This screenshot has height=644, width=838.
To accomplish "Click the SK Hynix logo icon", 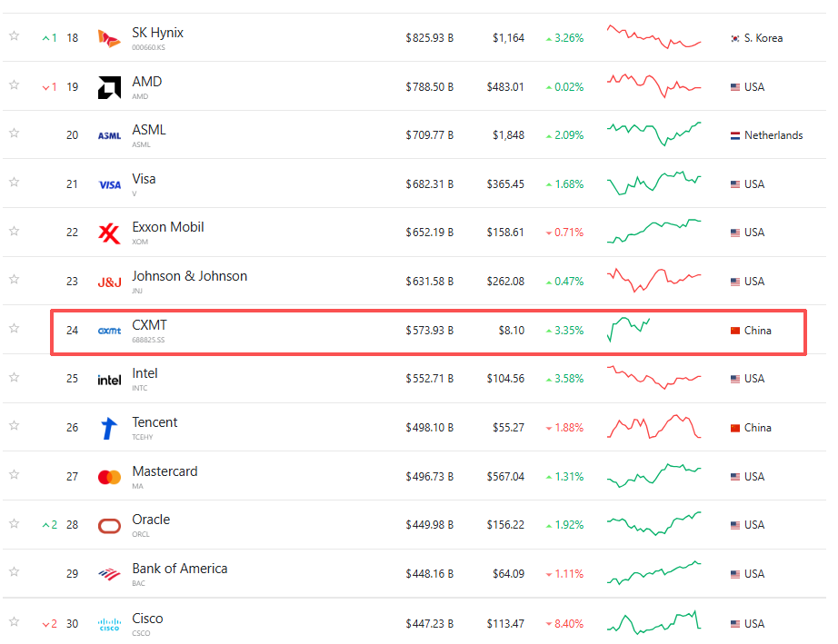I will pos(109,38).
